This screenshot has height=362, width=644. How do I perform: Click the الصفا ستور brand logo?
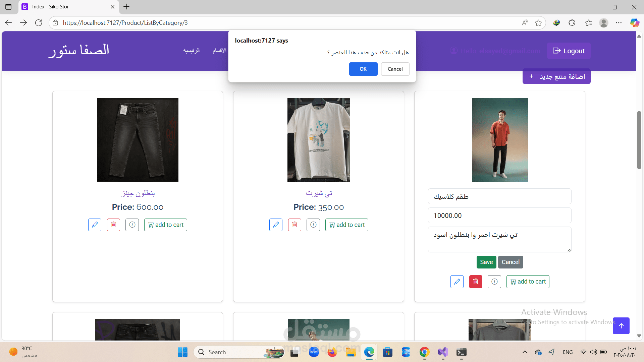tap(78, 51)
